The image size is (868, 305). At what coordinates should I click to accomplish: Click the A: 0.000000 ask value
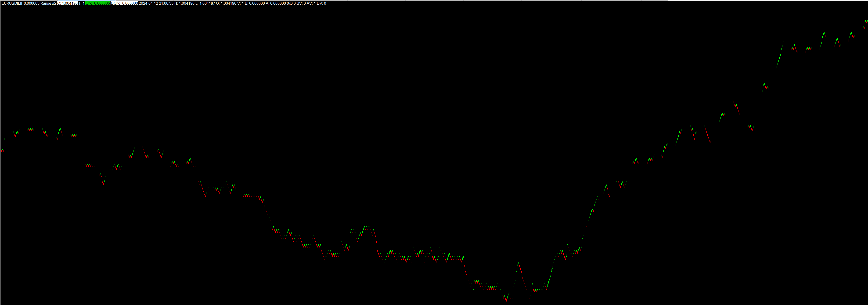tap(276, 3)
